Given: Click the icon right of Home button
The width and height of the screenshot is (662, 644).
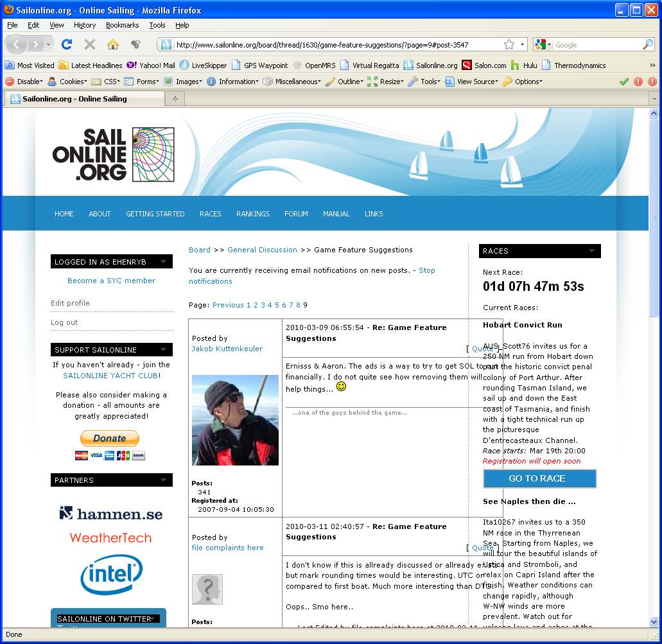Looking at the screenshot, I should coord(135,44).
